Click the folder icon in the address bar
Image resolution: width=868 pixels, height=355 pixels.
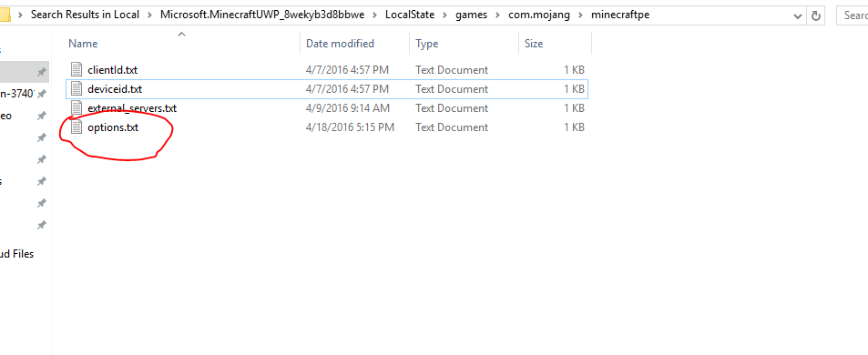pyautogui.click(x=5, y=15)
